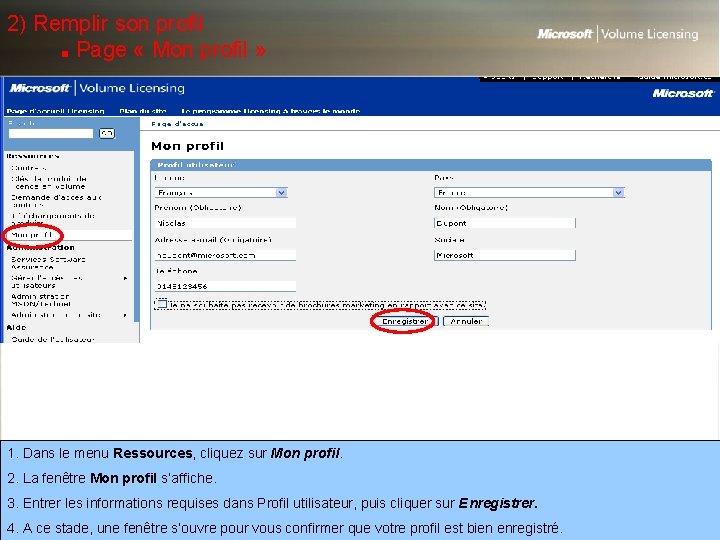Click the Guide Microsoft link in top bar
This screenshot has height=540, width=720.
[x=674, y=77]
